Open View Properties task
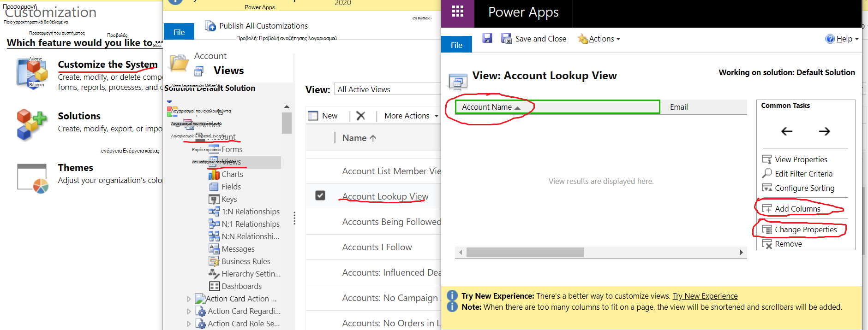Screen dimensions: 868x330 click(795, 159)
